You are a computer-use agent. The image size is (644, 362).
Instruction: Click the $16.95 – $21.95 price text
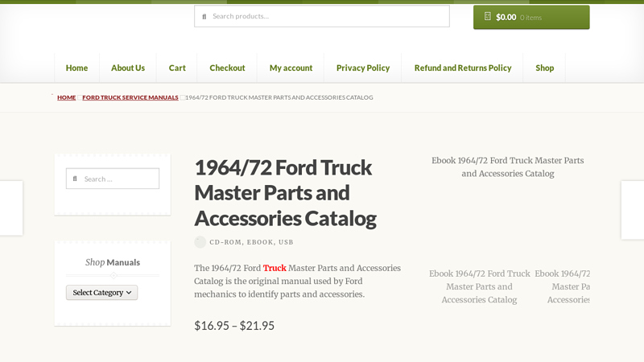coord(234,326)
